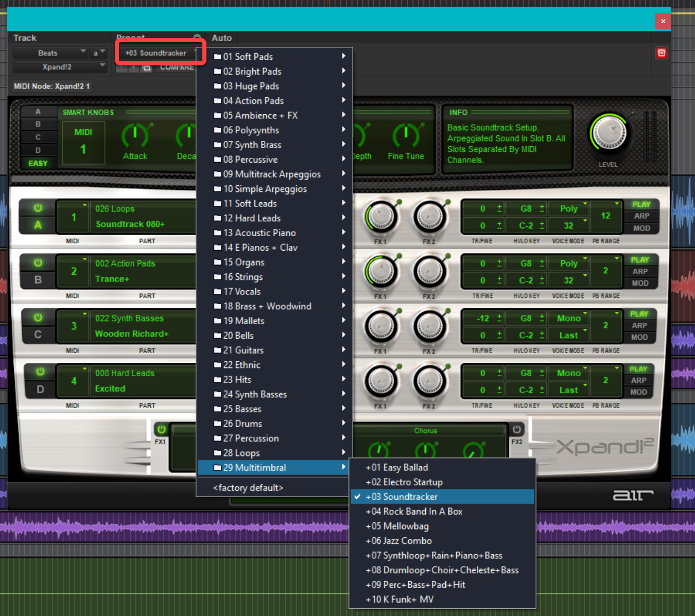Open the Beats track selector dropdown
The image size is (695, 616).
pyautogui.click(x=50, y=53)
